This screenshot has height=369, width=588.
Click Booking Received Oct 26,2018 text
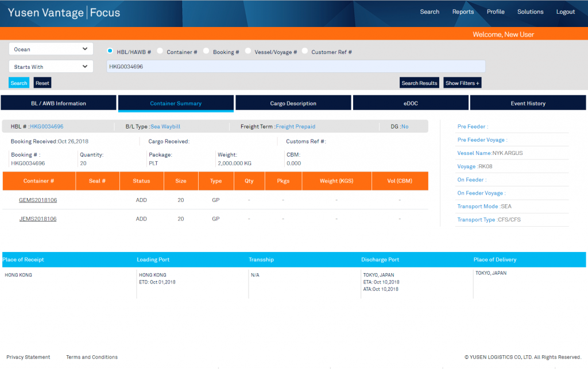(x=49, y=142)
